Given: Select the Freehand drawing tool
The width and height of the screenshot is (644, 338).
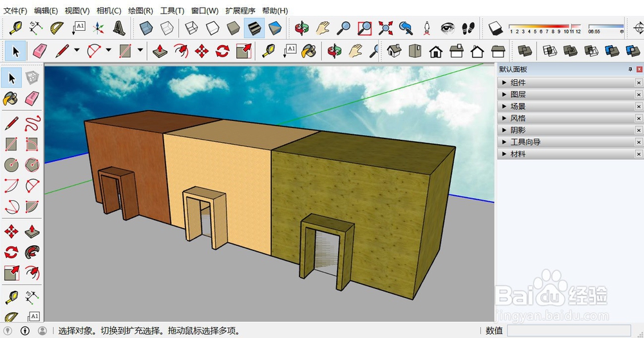Looking at the screenshot, I should pos(32,123).
